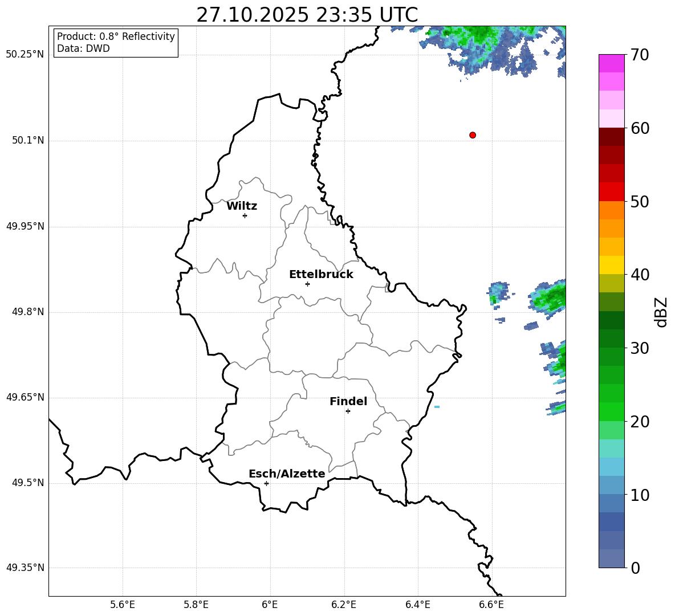Click the 10 colorbar tick label

pyautogui.click(x=640, y=495)
